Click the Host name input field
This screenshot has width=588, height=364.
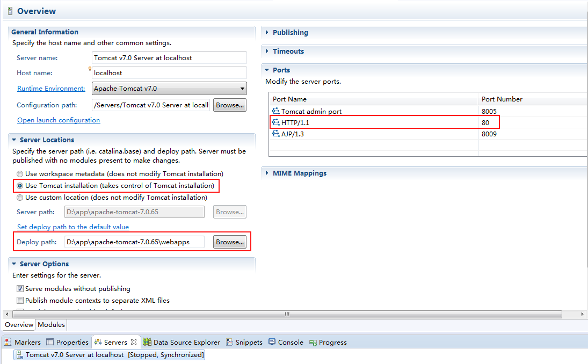[x=169, y=72]
